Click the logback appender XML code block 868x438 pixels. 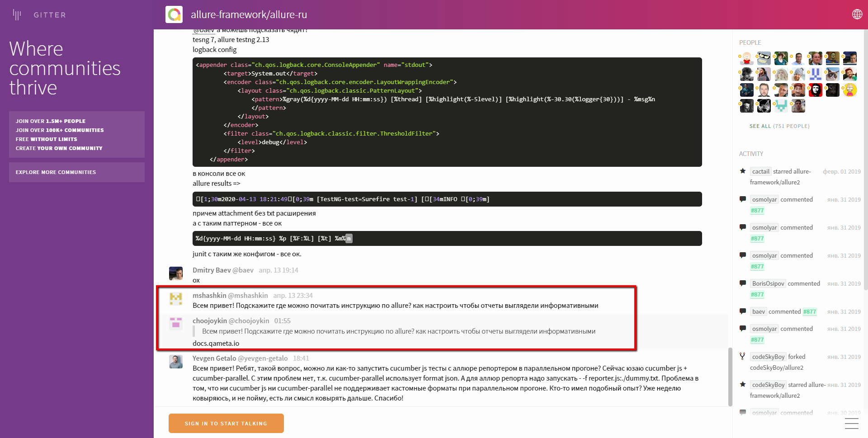click(447, 112)
